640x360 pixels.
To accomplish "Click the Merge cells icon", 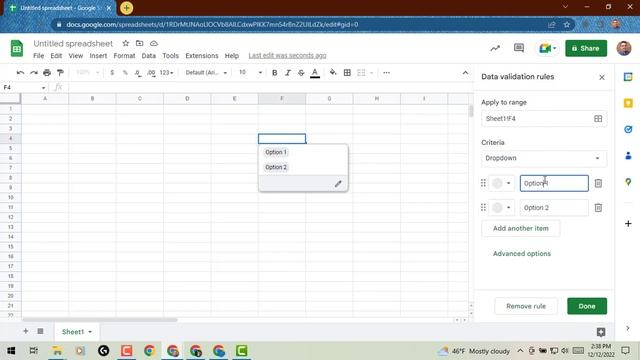I will pos(361,73).
